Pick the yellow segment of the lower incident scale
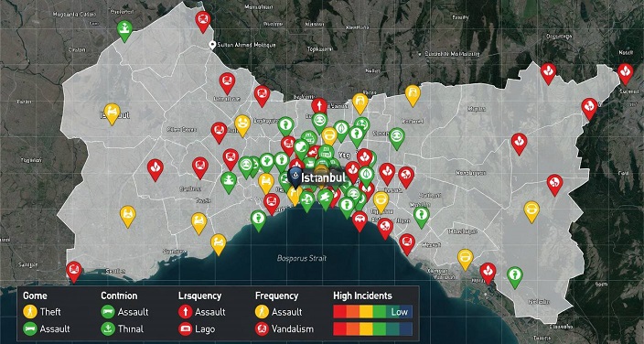Image resolution: width=644 pixels, height=344 pixels. [366, 328]
